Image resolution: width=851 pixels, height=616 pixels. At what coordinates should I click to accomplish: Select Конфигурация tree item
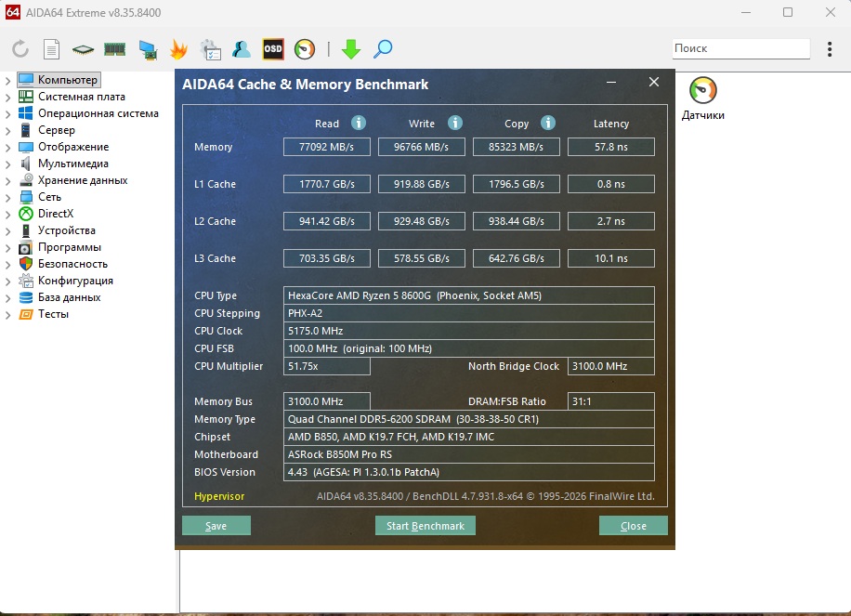coord(75,281)
